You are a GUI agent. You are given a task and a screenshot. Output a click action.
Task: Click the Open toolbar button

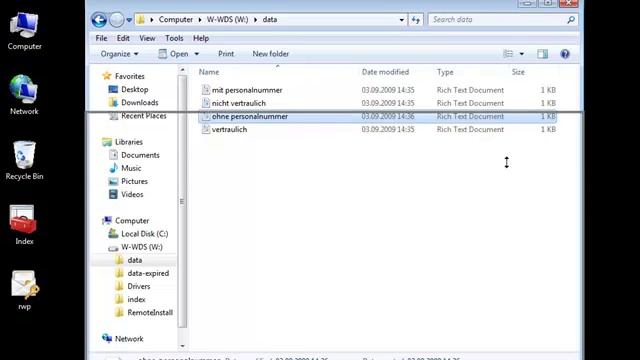(x=173, y=54)
